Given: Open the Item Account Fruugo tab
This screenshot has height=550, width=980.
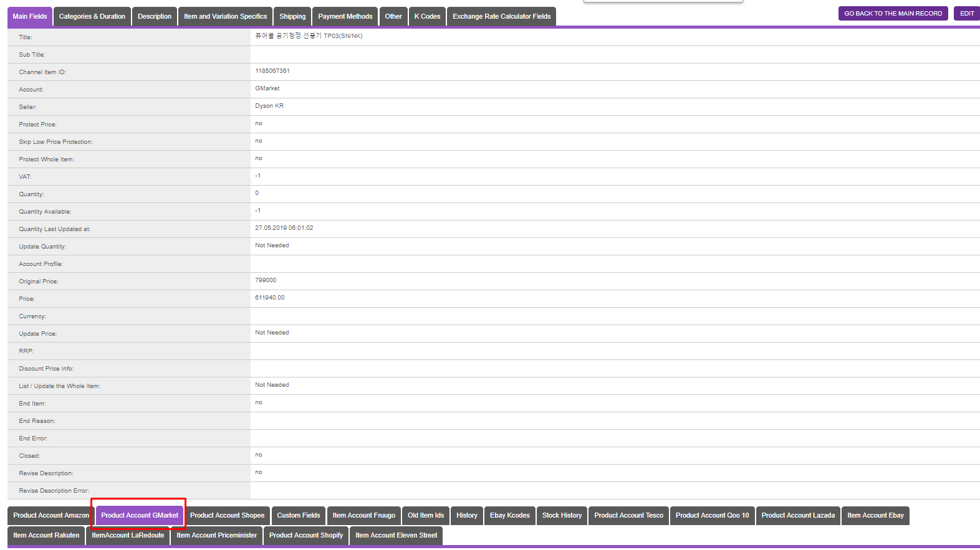Looking at the screenshot, I should [x=364, y=516].
